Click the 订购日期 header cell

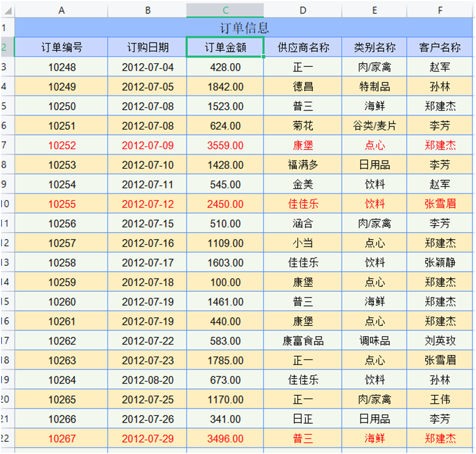[x=147, y=47]
